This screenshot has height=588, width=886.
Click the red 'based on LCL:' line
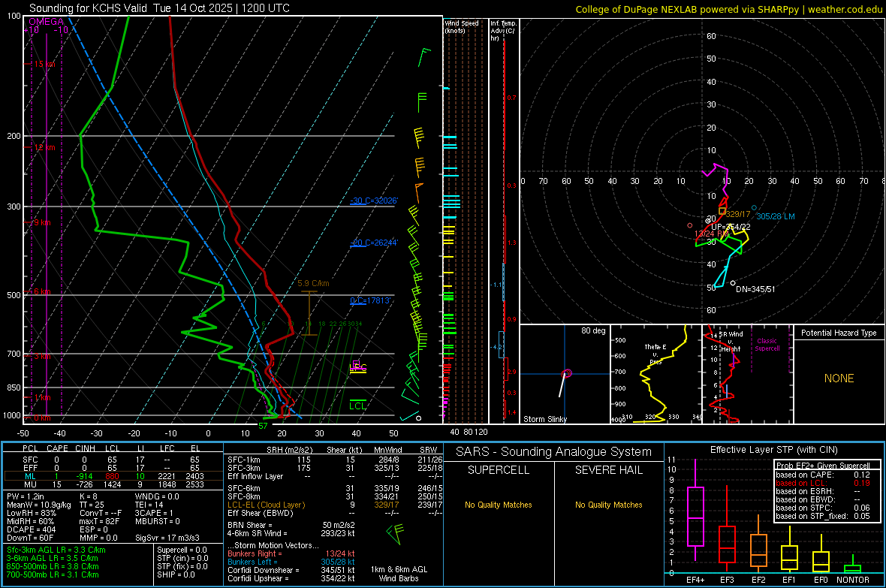pyautogui.click(x=823, y=483)
